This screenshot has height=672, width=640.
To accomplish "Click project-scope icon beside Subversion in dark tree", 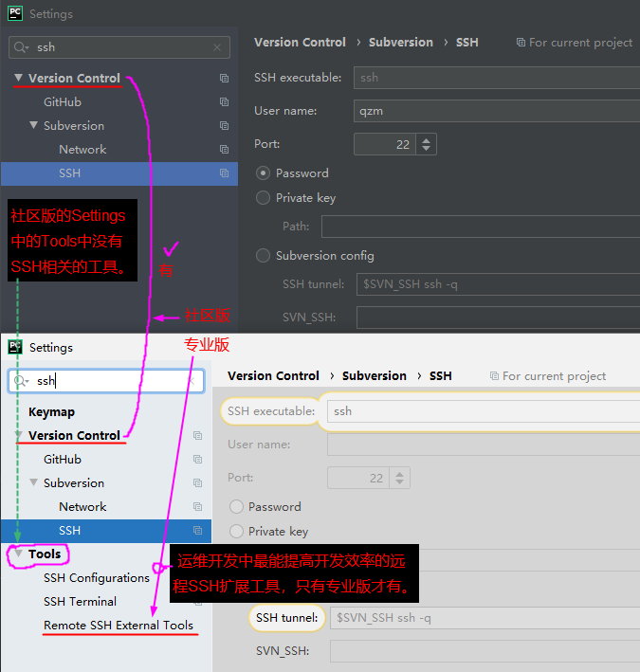I will tap(224, 125).
